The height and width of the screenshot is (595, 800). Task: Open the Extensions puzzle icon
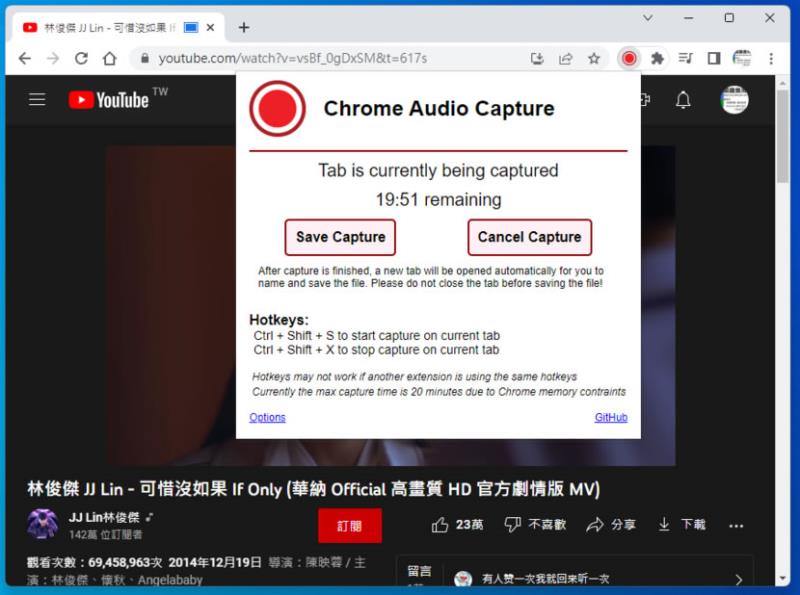(657, 58)
